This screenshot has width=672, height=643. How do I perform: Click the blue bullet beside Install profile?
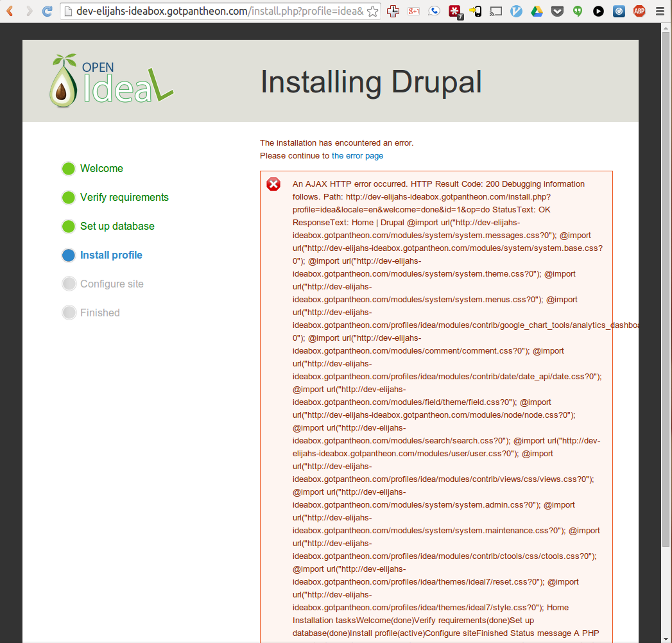[x=69, y=255]
